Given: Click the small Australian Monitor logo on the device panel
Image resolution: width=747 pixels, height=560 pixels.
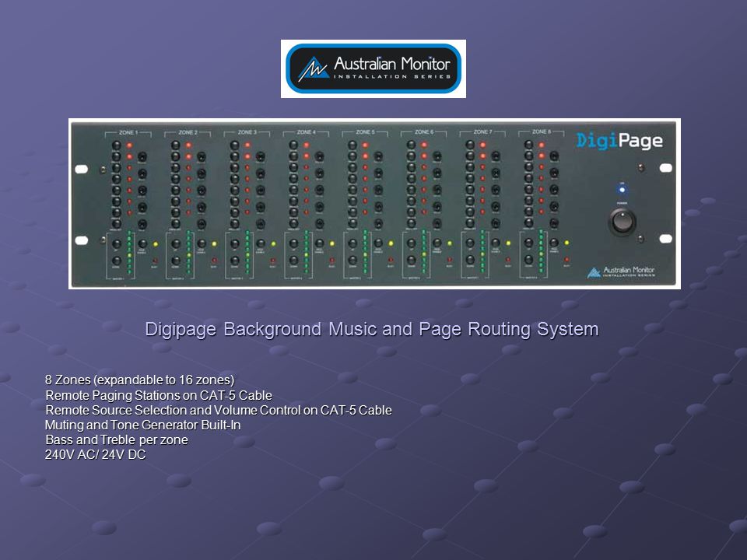Looking at the screenshot, I should tap(621, 272).
